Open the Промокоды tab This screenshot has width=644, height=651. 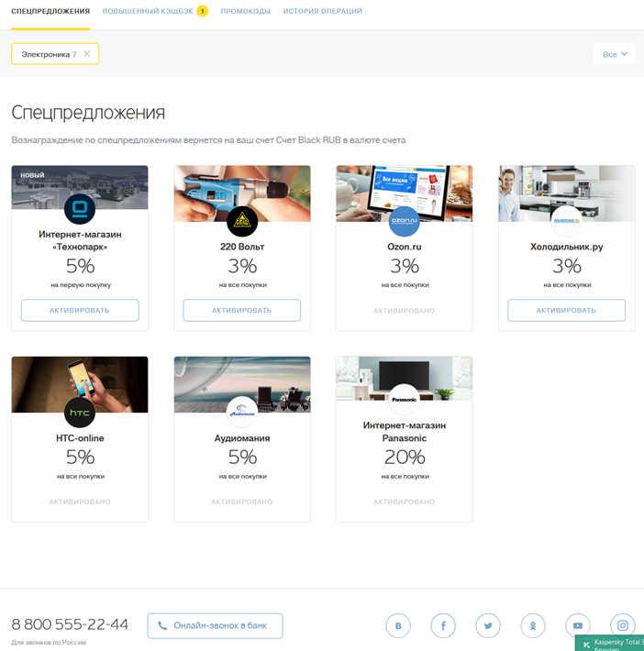tap(245, 11)
